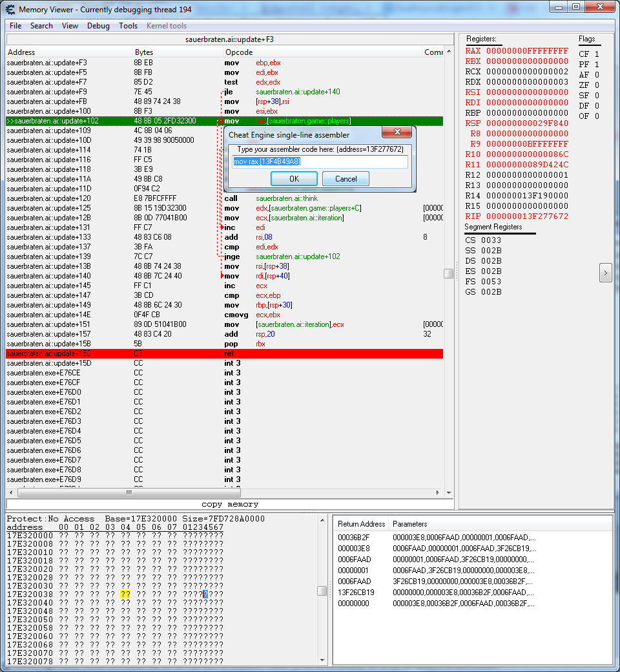Click hex view scrollbar up arrow
Screen dimensions: 620x672
point(322,519)
